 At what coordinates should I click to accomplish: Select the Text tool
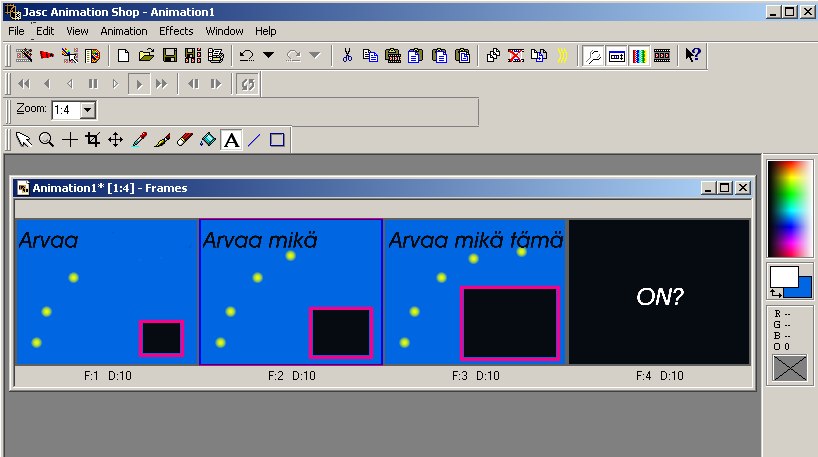[x=231, y=140]
